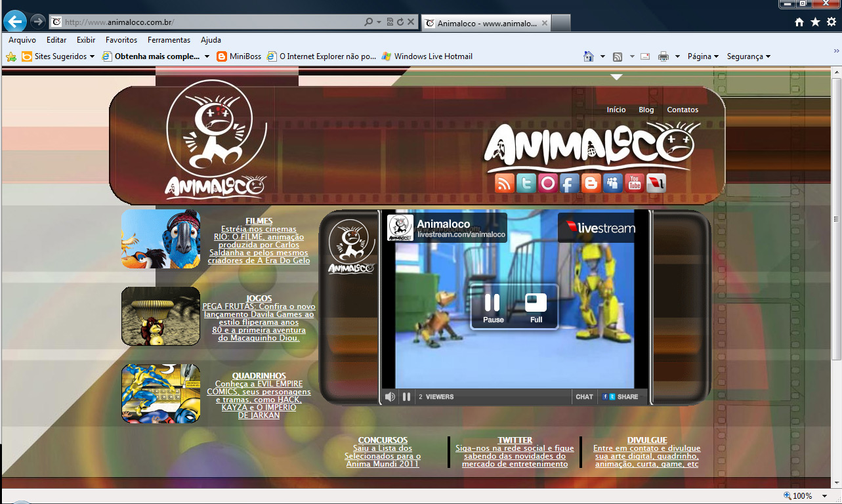Open the Segurança dropdown menu
Viewport: 842px width, 504px height.
(x=749, y=56)
